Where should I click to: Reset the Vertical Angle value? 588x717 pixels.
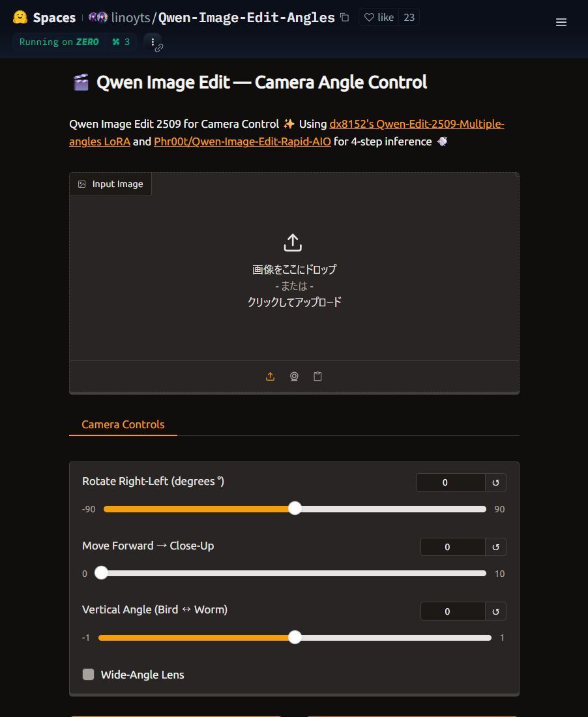click(495, 611)
